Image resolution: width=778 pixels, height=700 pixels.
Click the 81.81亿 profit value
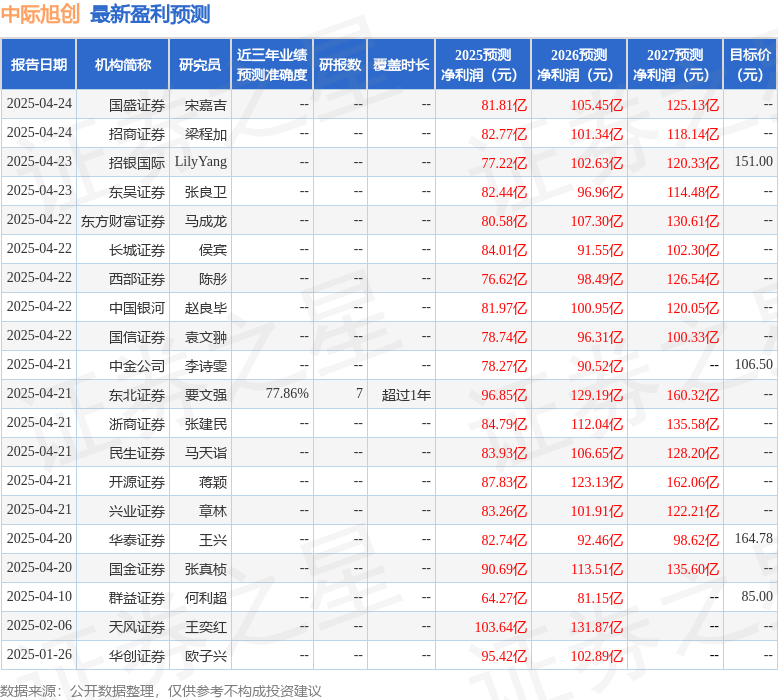504,105
